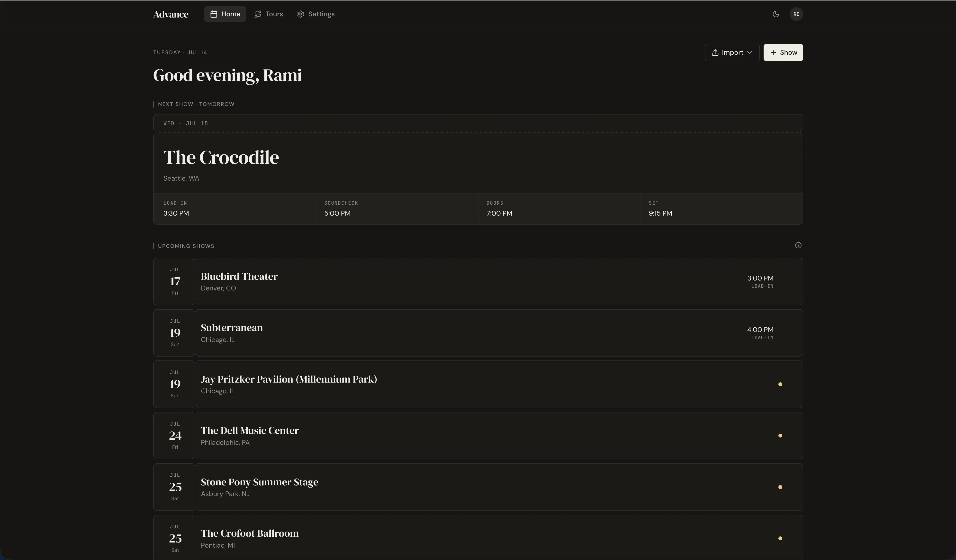Add a new Show
The width and height of the screenshot is (956, 560).
click(783, 52)
